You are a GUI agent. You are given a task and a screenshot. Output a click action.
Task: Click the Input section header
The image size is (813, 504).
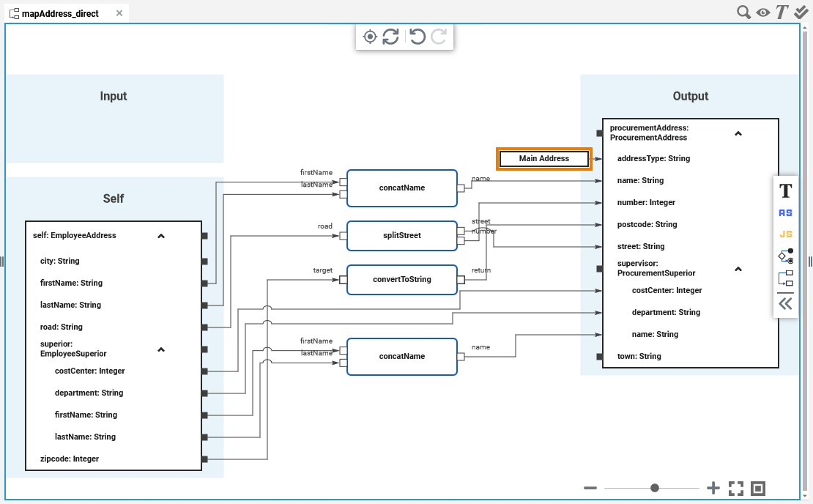(114, 96)
